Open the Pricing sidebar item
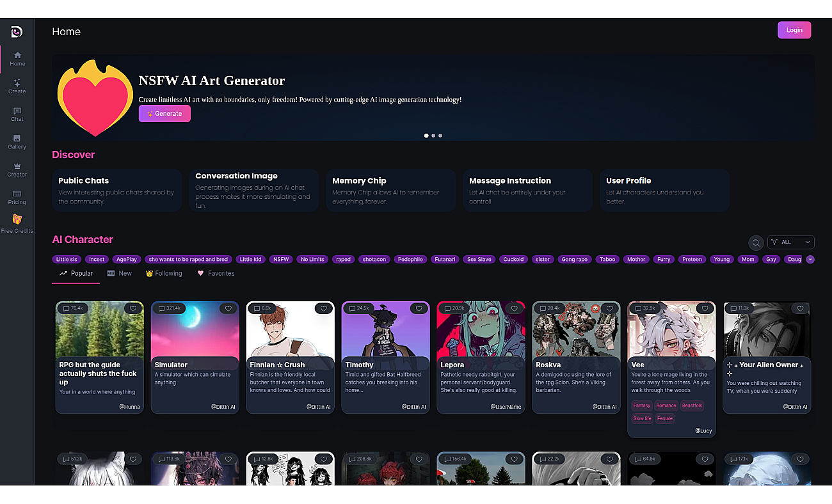Screen dimensions: 832x504 (17, 197)
